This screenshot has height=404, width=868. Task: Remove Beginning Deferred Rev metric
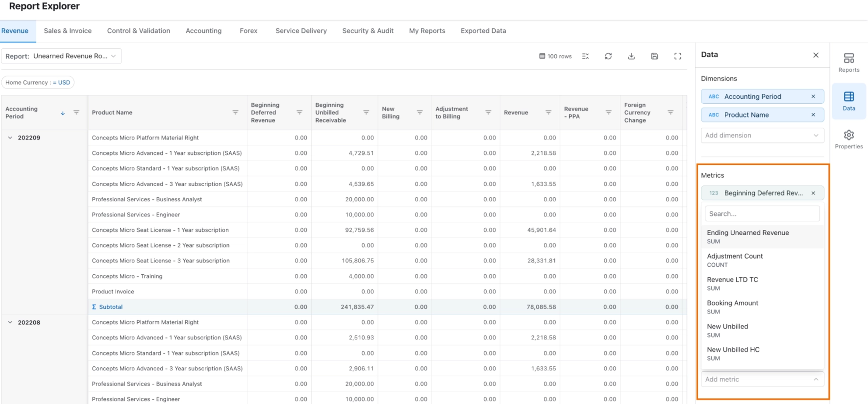pyautogui.click(x=813, y=193)
